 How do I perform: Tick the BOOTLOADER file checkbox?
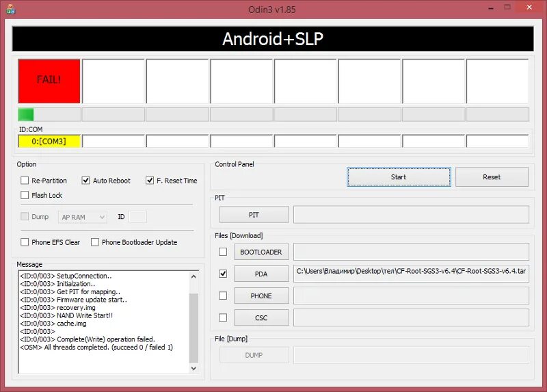click(223, 252)
